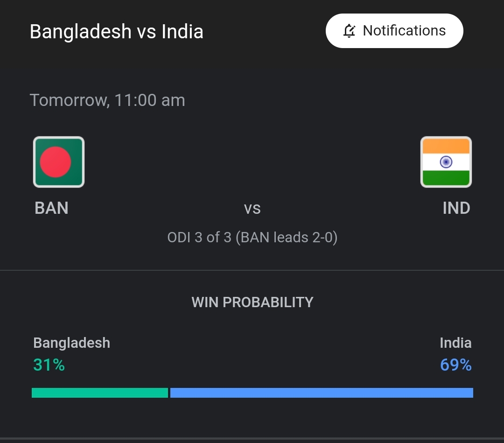Click the vs text between teams
Screen dimensions: 504x443
tap(252, 209)
